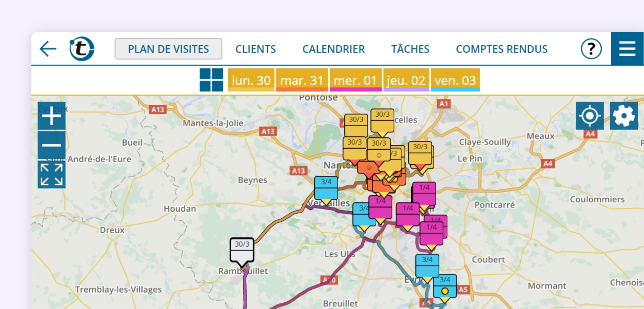
Task: Open the hamburger menu
Action: (x=627, y=49)
